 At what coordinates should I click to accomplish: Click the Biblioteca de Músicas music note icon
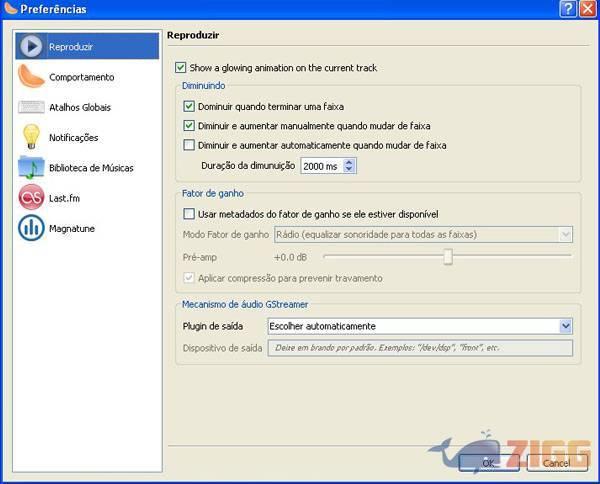point(31,168)
